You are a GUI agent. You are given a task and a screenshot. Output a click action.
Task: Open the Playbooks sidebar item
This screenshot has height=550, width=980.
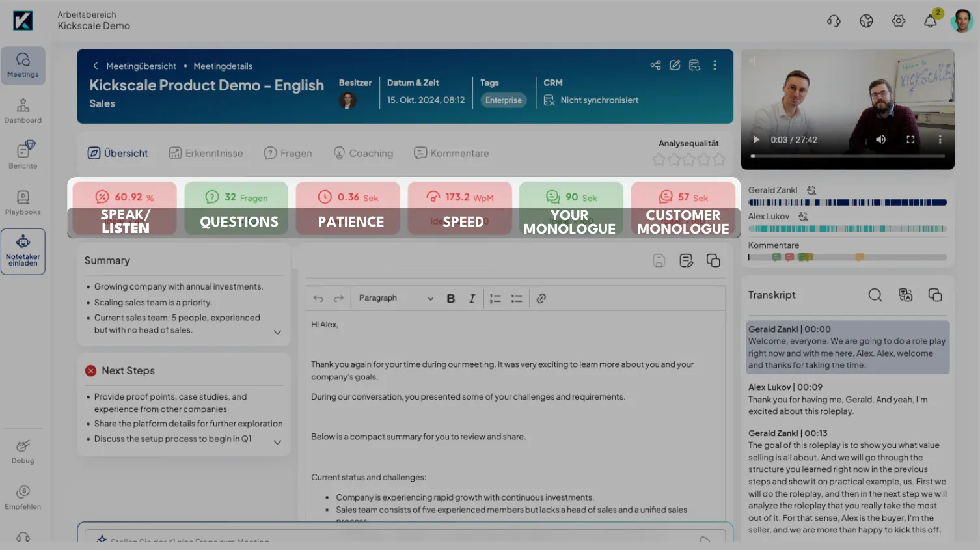(x=23, y=202)
